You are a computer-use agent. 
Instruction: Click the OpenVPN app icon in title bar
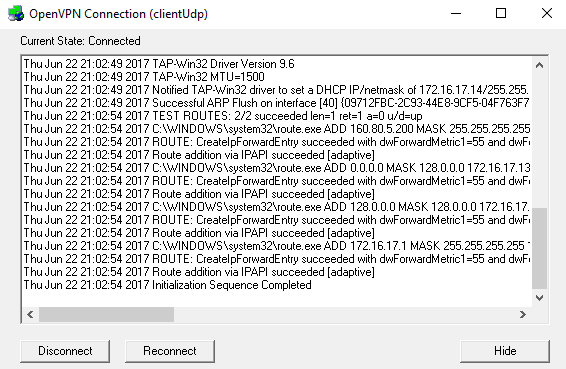pos(16,14)
